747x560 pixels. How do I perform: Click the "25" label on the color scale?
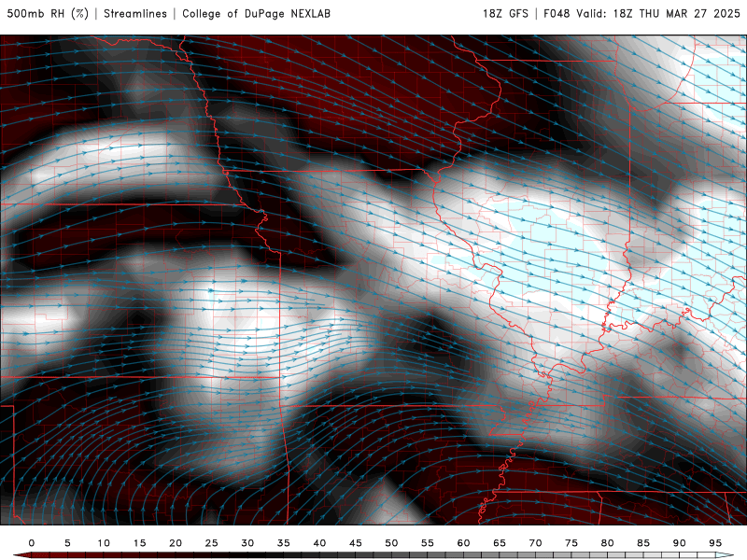pyautogui.click(x=212, y=543)
